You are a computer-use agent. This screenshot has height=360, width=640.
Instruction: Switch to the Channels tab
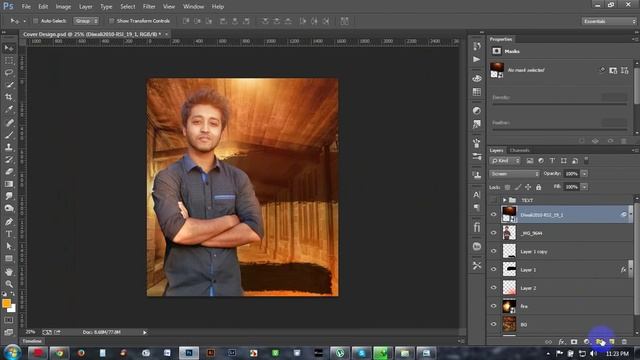coord(519,151)
